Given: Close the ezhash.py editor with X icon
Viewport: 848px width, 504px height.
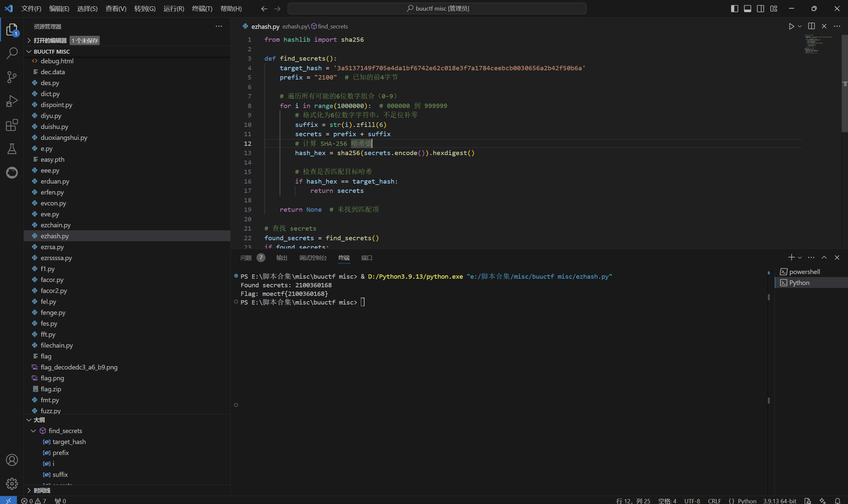Looking at the screenshot, I should click(824, 26).
